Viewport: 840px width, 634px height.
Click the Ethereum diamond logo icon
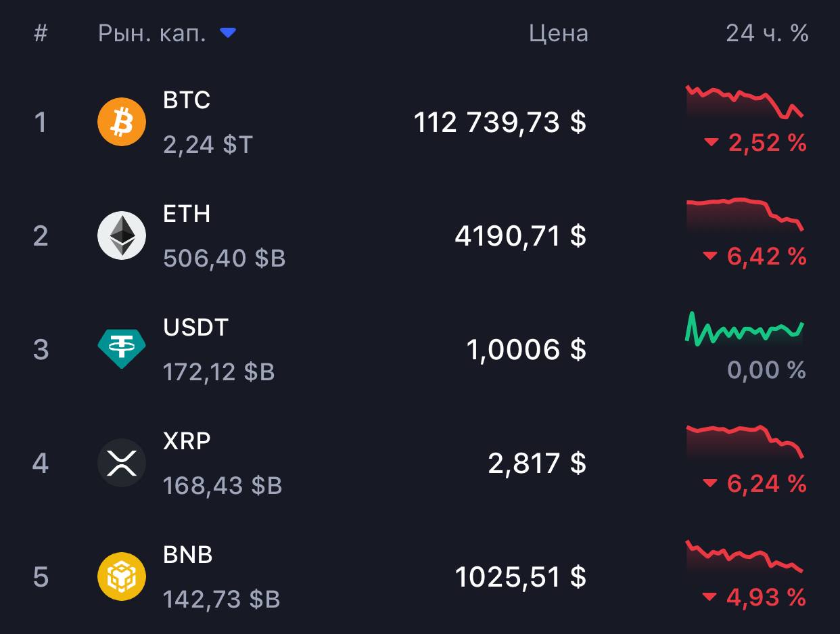coord(122,235)
